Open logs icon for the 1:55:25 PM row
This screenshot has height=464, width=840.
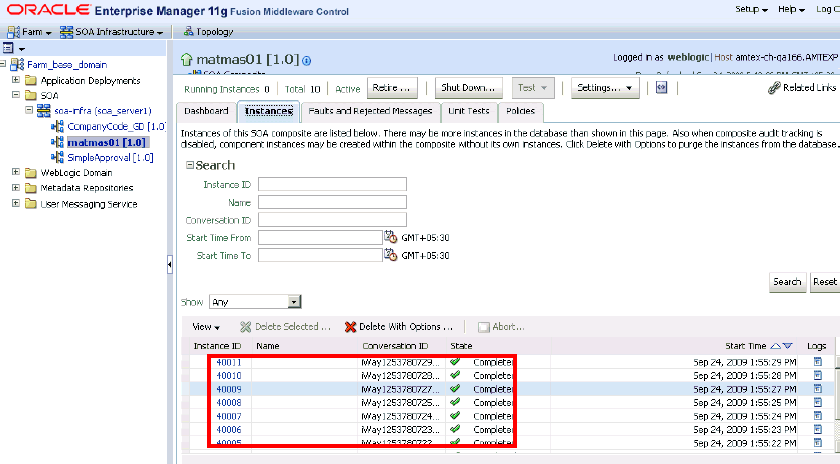click(818, 402)
